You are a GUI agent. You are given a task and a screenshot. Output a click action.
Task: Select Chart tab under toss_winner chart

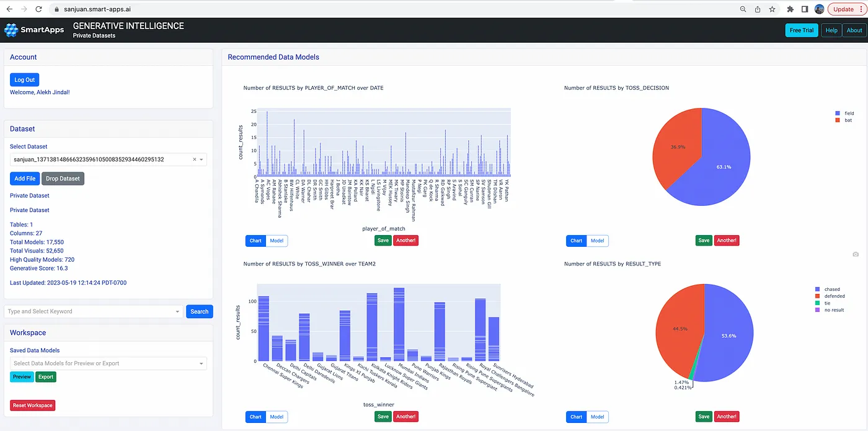(x=255, y=417)
